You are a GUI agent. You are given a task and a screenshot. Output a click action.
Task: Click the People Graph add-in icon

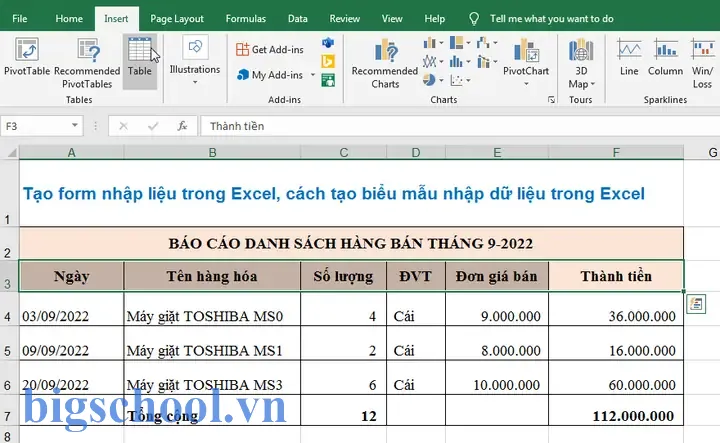[328, 81]
